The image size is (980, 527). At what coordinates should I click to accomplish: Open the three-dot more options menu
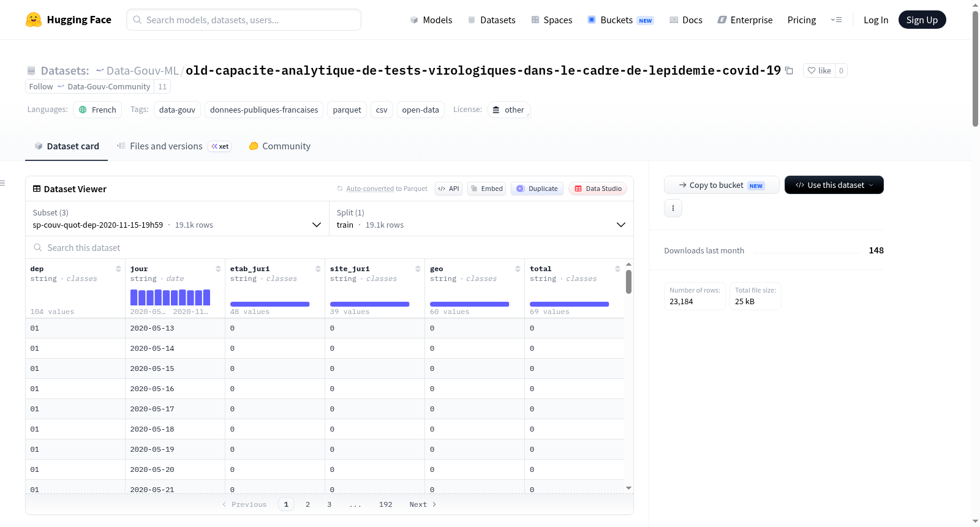click(673, 208)
